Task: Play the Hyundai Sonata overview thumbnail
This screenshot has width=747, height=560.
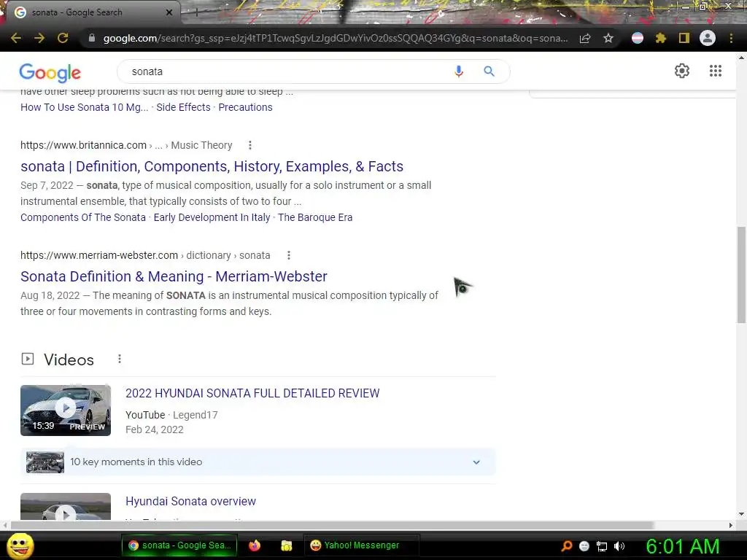Action: point(66,507)
